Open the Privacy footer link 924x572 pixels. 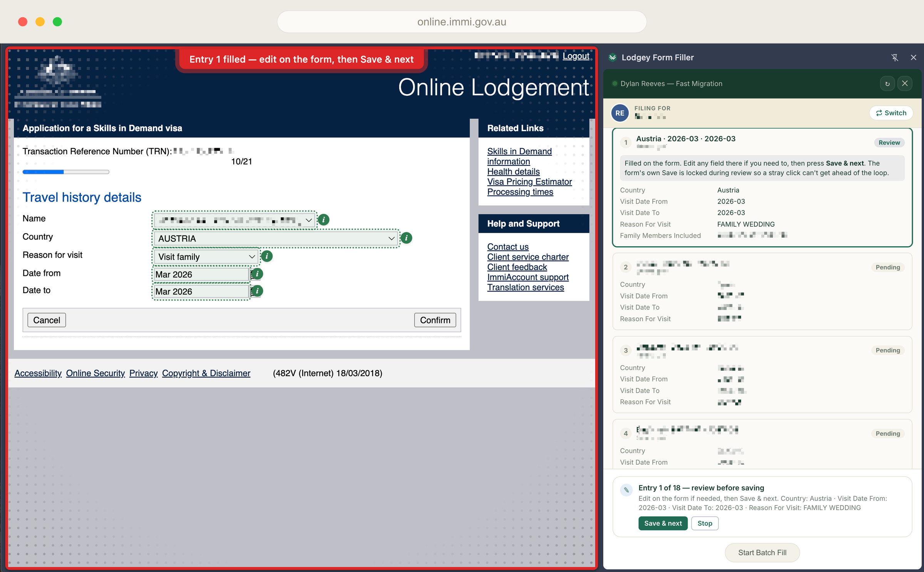[144, 373]
